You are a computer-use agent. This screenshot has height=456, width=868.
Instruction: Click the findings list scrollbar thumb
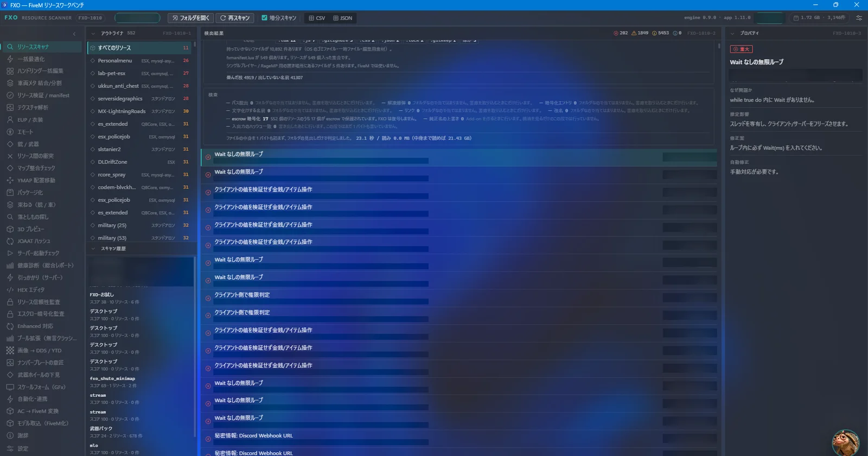click(x=719, y=47)
